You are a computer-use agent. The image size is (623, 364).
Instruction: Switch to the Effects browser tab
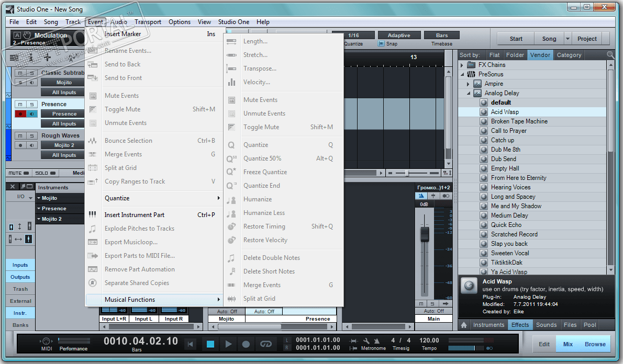click(520, 325)
